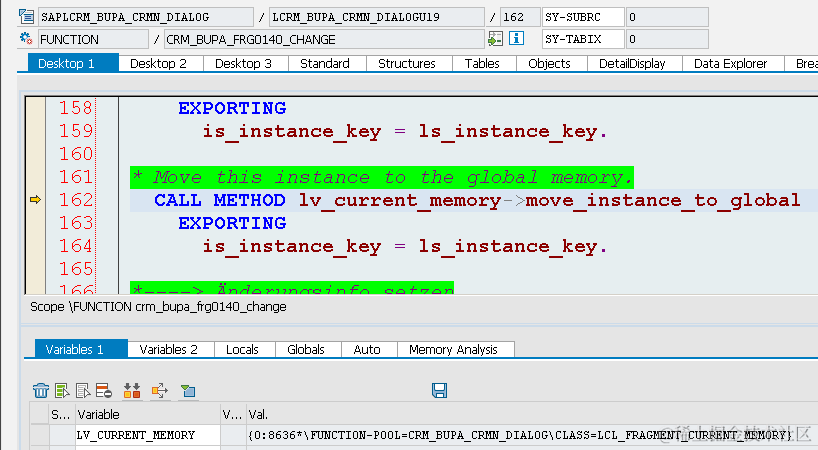Click the SY-SUBRC value field
Screen dimensions: 818x450
pyautogui.click(x=667, y=17)
